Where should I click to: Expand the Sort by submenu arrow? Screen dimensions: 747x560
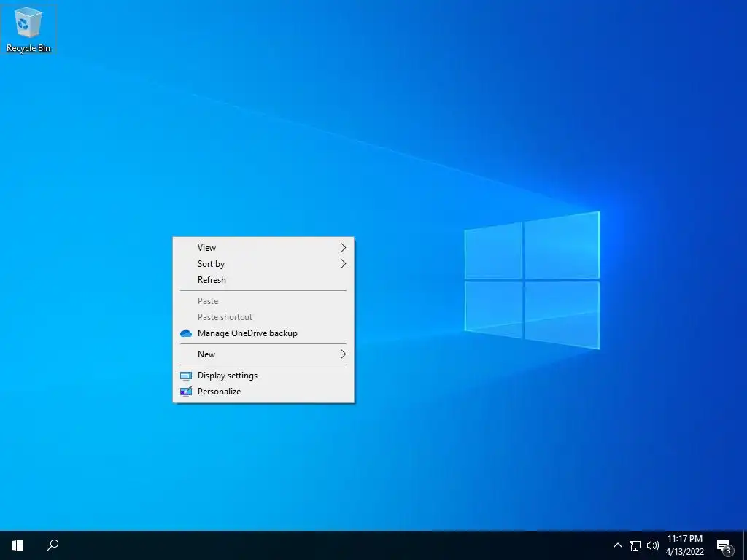click(343, 264)
